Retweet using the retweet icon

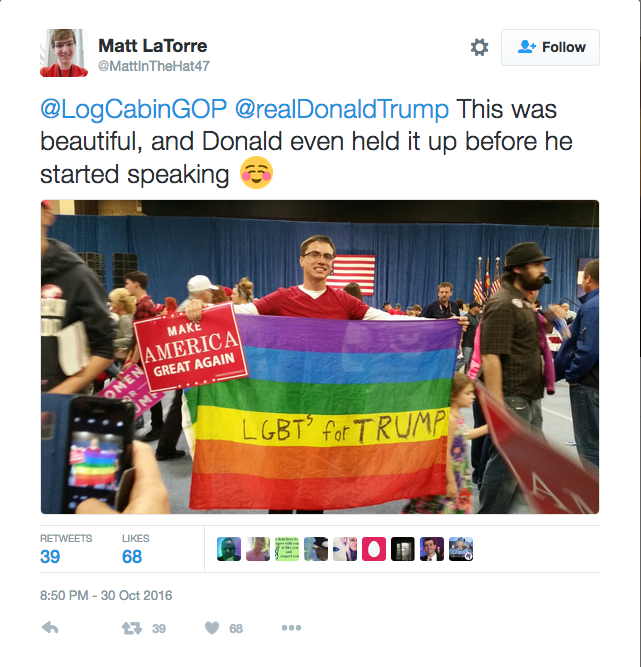click(x=132, y=628)
